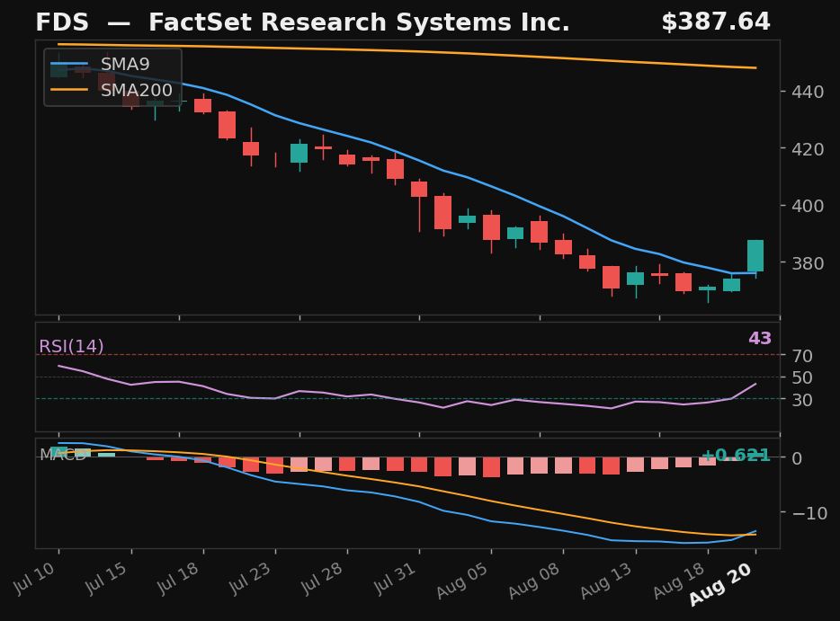The width and height of the screenshot is (840, 621).
Task: Click the MACD 0 axis label
Action: pos(797,457)
